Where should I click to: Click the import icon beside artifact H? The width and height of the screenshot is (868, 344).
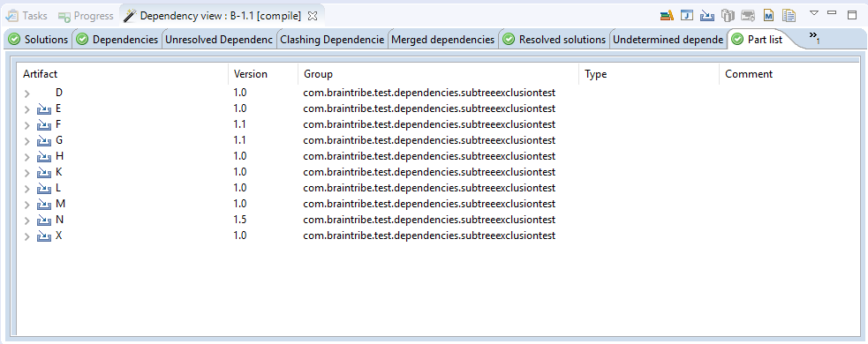(44, 156)
